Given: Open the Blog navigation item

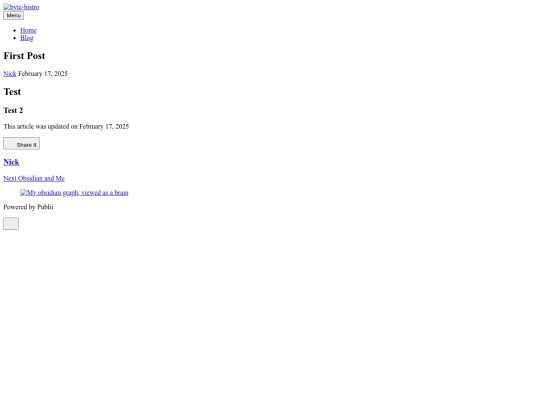Looking at the screenshot, I should click(x=27, y=38).
